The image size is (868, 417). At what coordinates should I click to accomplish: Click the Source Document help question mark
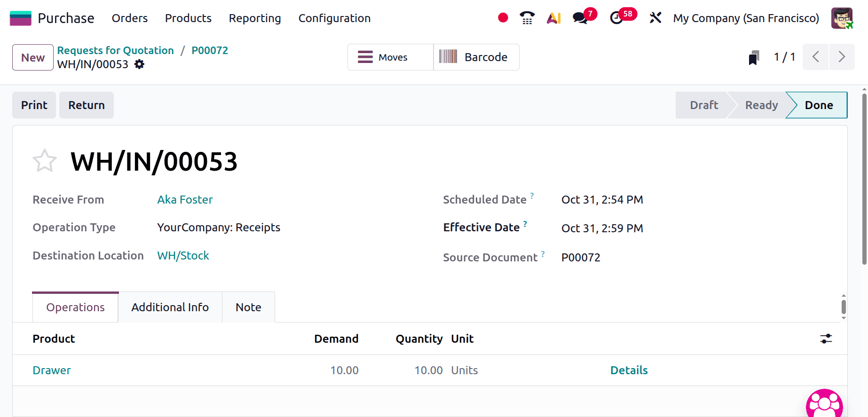pos(543,253)
